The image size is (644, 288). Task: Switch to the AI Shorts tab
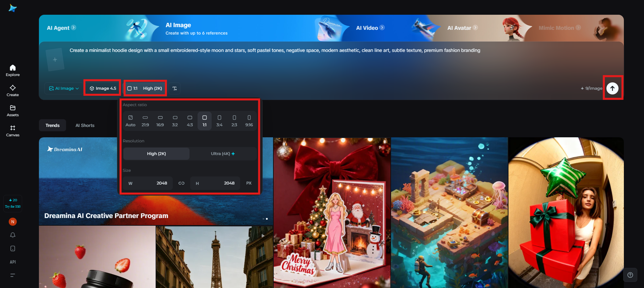point(85,125)
